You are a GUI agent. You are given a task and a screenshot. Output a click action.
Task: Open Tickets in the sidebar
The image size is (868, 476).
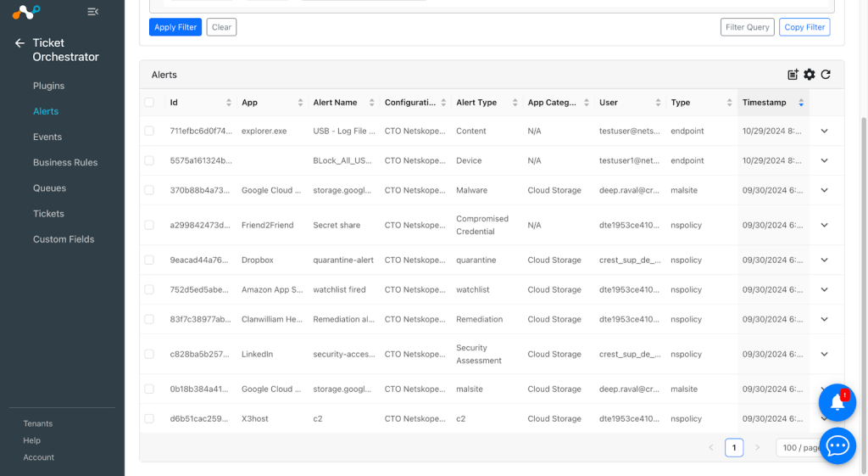pos(48,213)
